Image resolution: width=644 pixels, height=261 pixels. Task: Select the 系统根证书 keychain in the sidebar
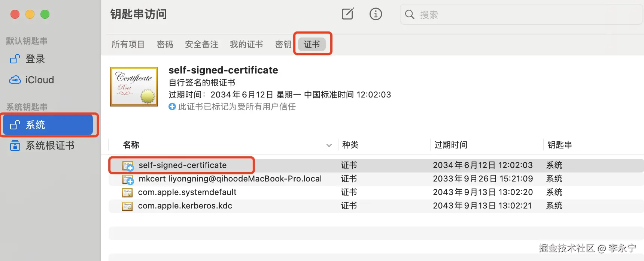click(50, 145)
